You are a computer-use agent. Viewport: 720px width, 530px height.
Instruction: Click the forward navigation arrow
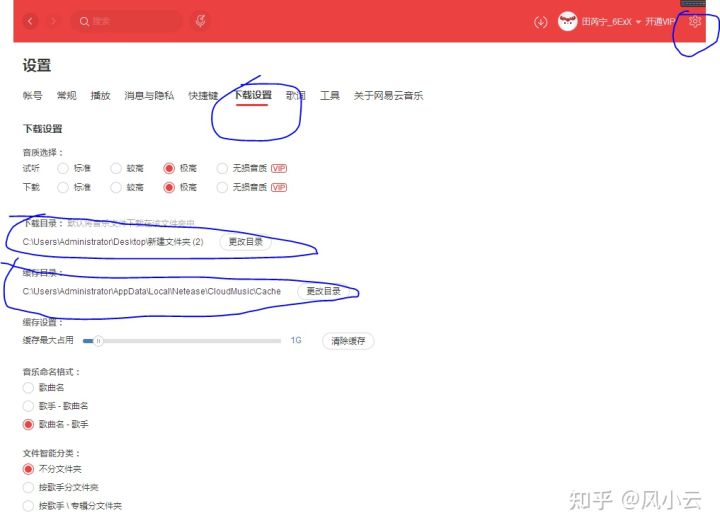tap(53, 21)
